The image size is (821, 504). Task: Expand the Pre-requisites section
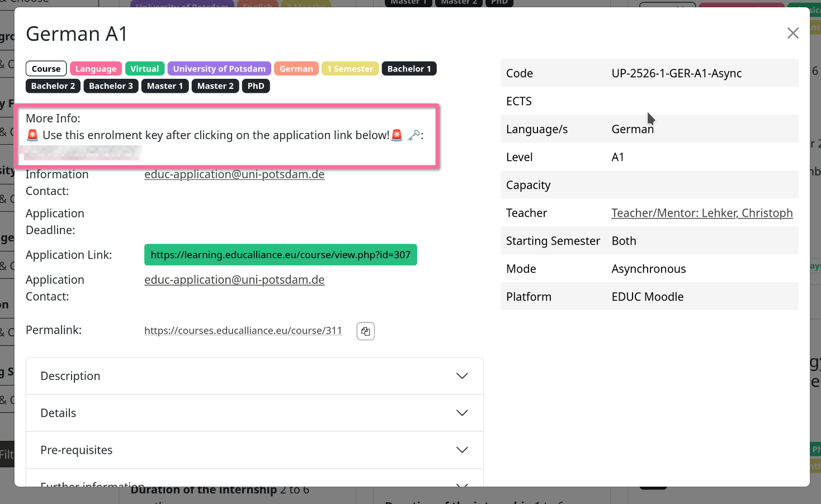pos(254,450)
